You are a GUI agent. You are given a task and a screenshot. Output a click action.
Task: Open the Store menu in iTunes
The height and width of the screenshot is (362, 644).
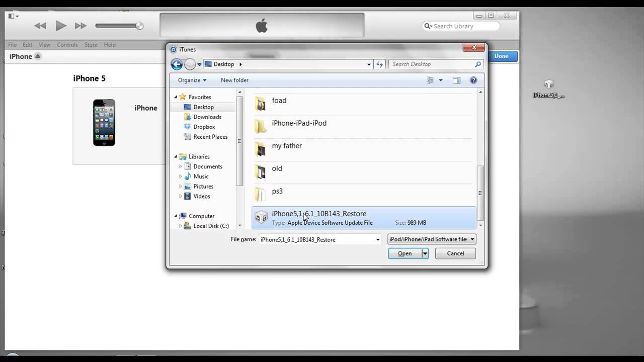point(91,45)
